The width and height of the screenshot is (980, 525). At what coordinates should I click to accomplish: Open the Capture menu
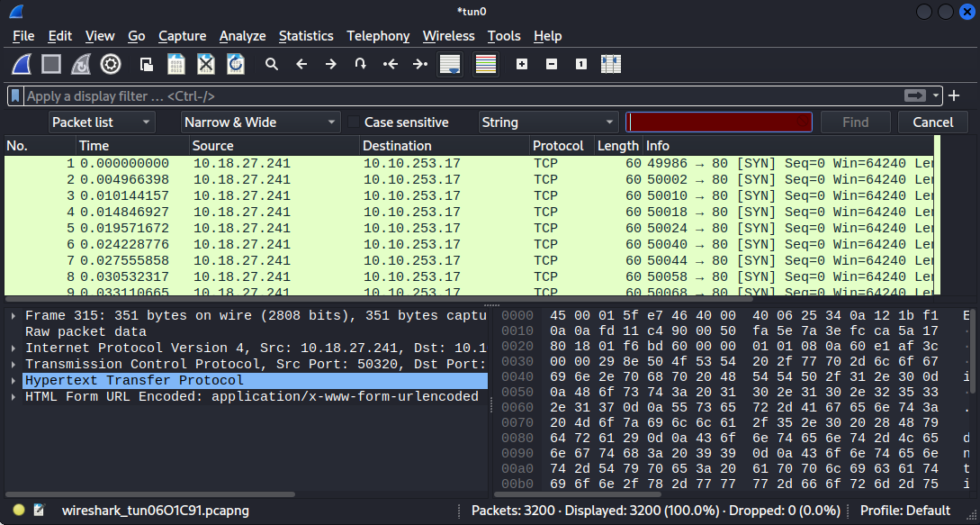pyautogui.click(x=182, y=36)
